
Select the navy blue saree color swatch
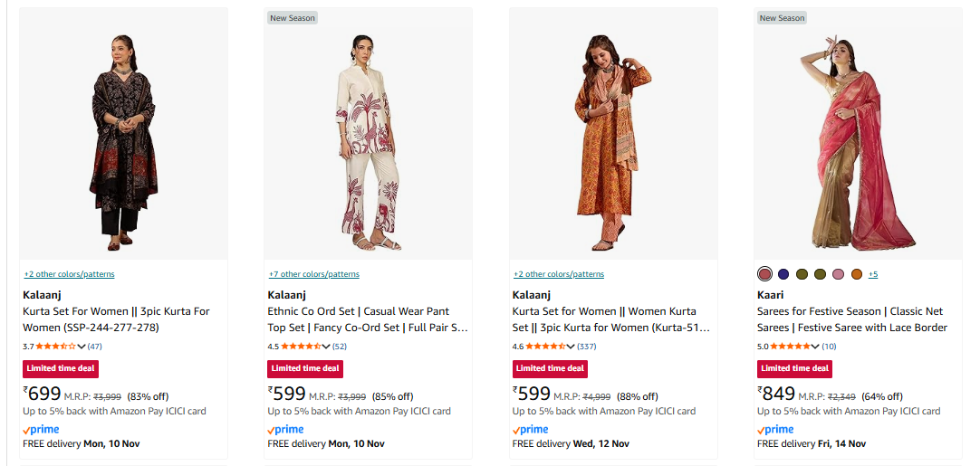pos(783,274)
